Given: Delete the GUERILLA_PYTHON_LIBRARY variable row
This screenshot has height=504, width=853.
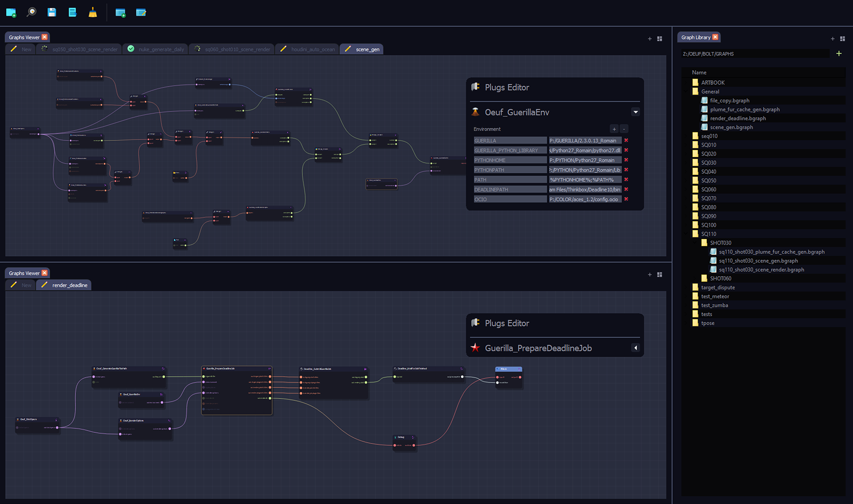Looking at the screenshot, I should [x=626, y=150].
